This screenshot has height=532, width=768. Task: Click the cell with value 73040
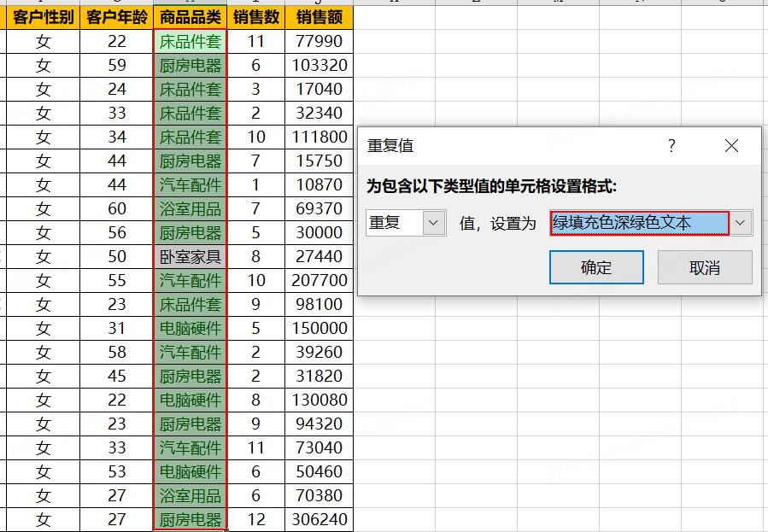(319, 447)
